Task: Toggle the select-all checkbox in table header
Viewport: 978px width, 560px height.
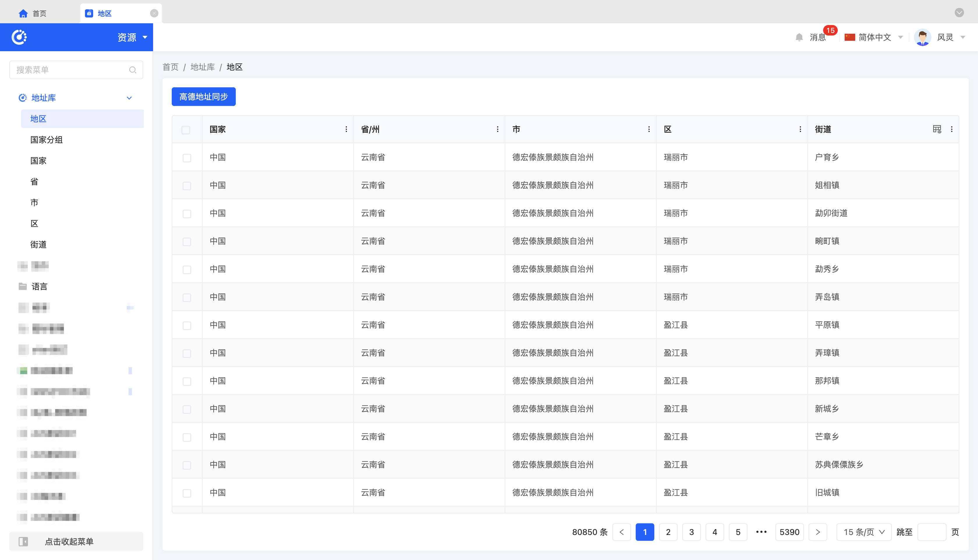Action: tap(186, 130)
